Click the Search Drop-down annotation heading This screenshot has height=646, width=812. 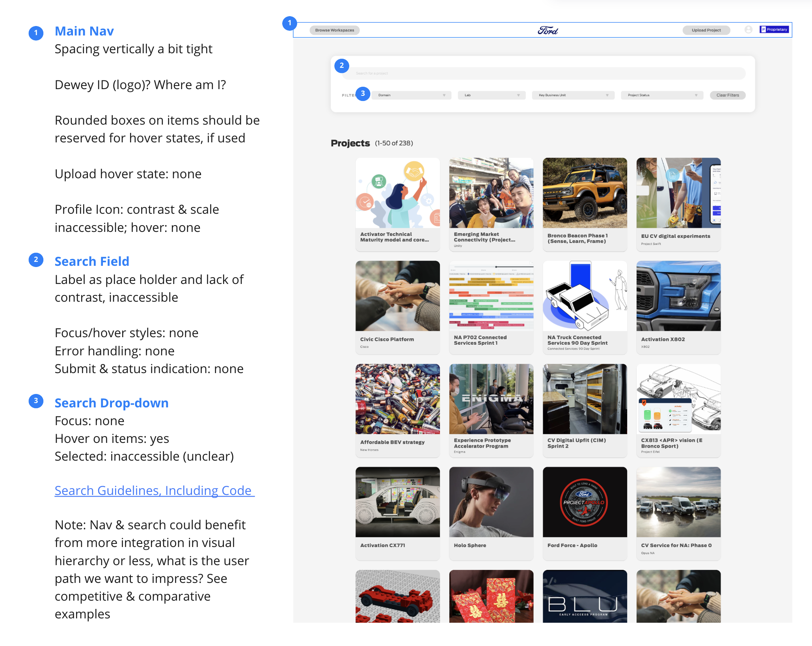click(112, 403)
